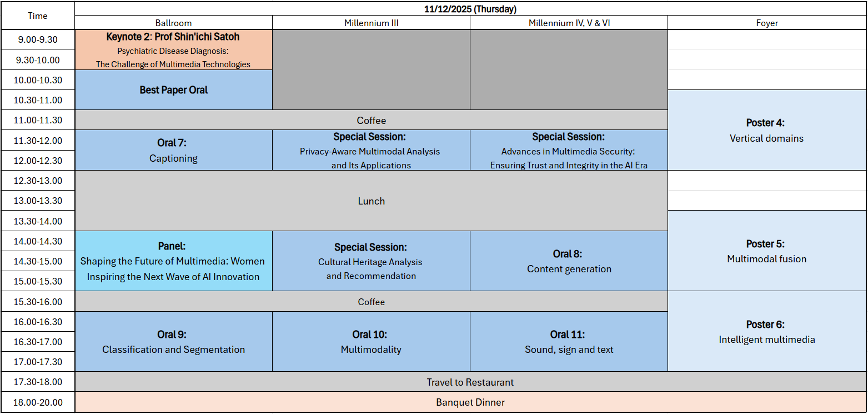
Task: Open the Shaping the Future of Multimedia panel
Action: click(x=173, y=261)
